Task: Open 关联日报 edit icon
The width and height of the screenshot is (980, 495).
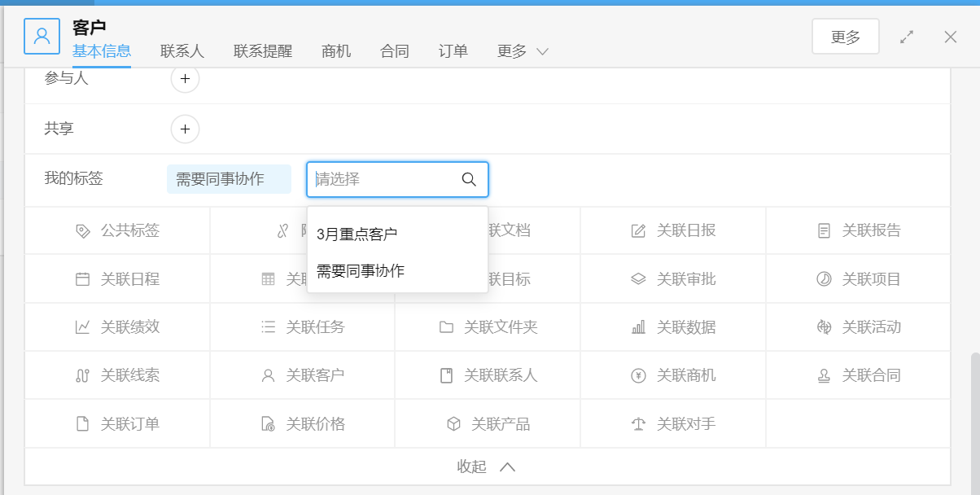Action: pyautogui.click(x=638, y=230)
